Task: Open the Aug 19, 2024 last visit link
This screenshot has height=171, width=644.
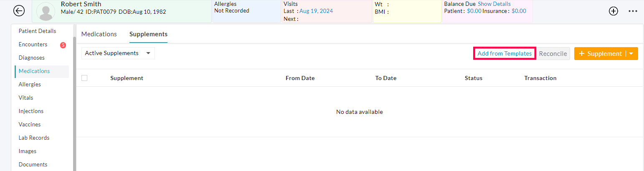Action: [316, 11]
